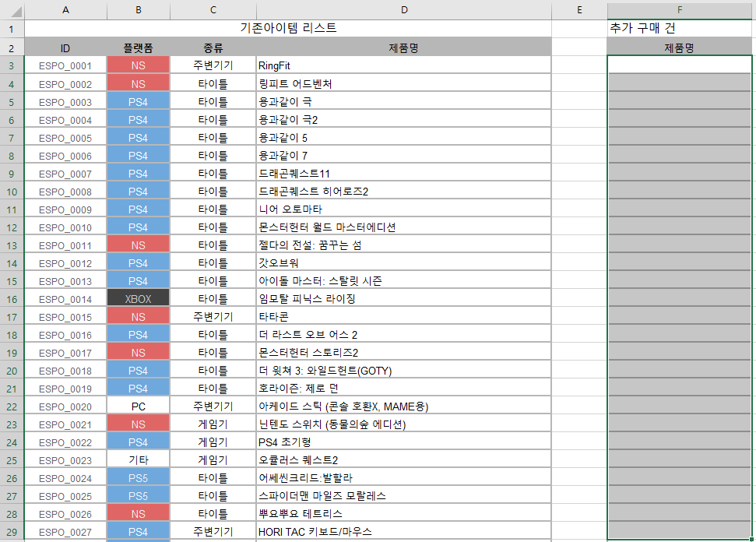Viewport: 756px width, 542px height.
Task: Click the '갓오브워' cell
Action: 404,263
